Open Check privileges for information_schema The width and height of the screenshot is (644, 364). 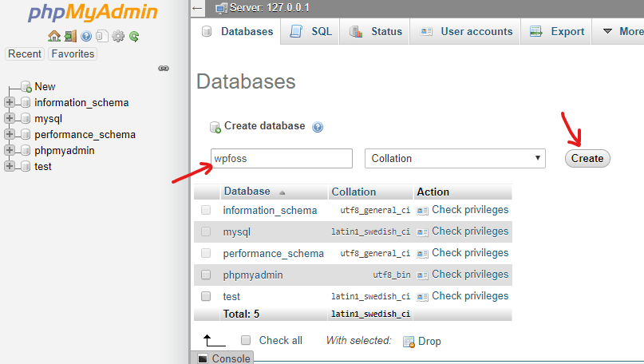470,210
